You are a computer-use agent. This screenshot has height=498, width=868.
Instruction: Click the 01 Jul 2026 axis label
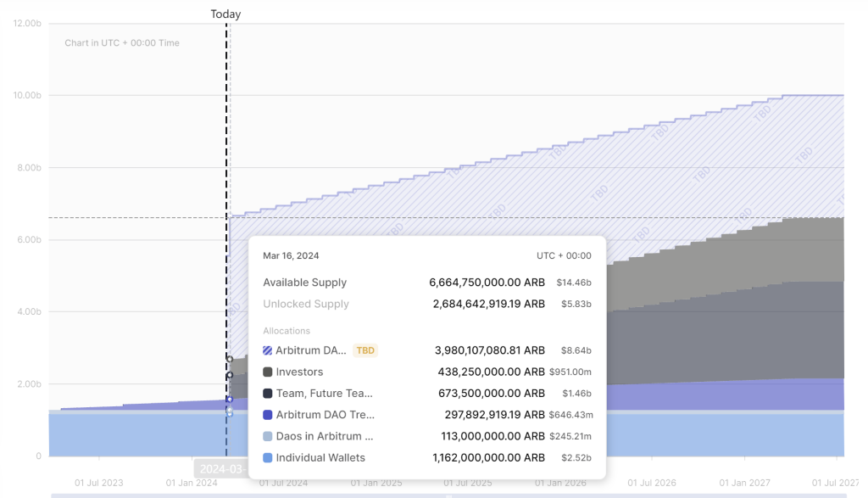point(653,483)
